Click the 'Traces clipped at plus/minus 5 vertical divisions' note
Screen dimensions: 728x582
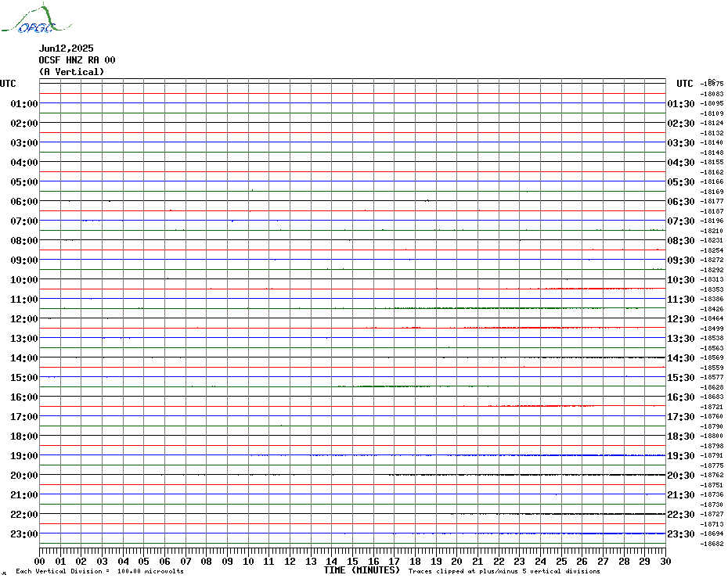pos(504,571)
